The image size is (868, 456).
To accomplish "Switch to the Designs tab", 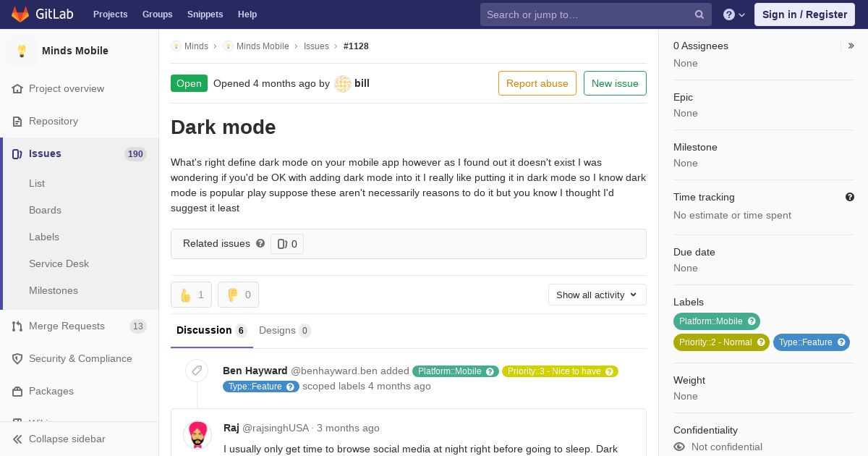I will (x=284, y=330).
